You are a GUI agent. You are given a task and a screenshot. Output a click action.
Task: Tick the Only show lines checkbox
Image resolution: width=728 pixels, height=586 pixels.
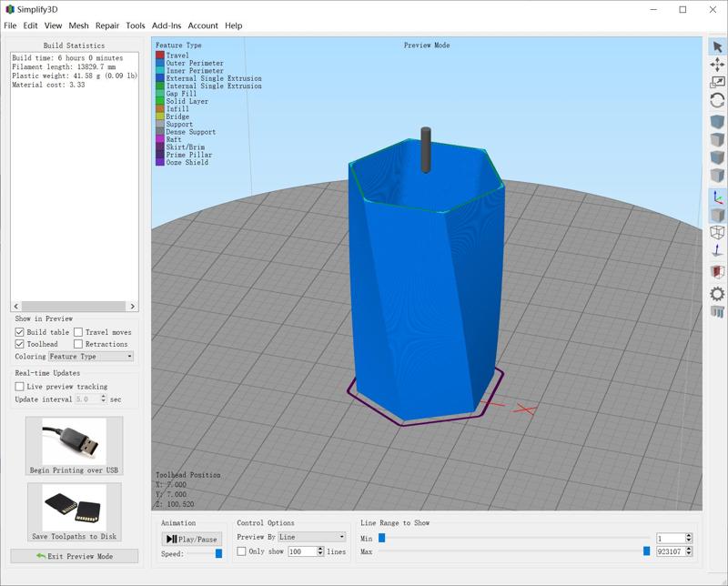pyautogui.click(x=241, y=551)
